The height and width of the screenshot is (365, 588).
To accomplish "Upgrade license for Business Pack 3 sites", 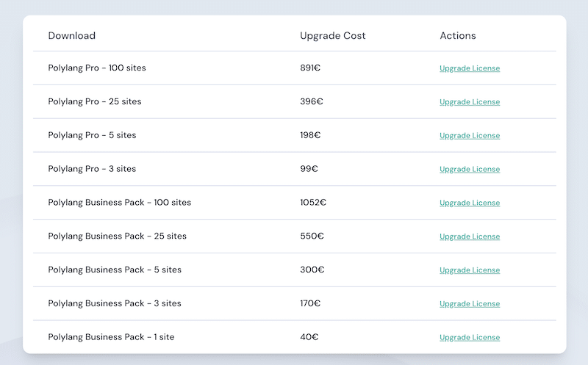I will point(470,304).
